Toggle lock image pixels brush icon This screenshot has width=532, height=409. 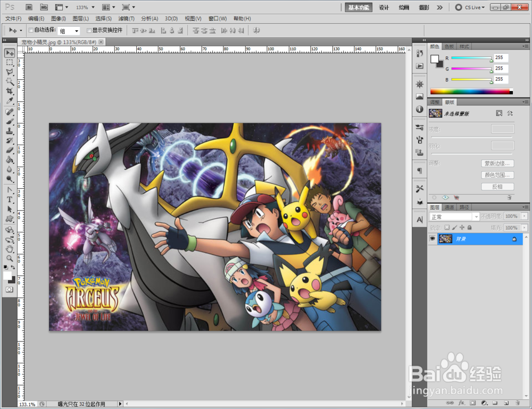(454, 228)
